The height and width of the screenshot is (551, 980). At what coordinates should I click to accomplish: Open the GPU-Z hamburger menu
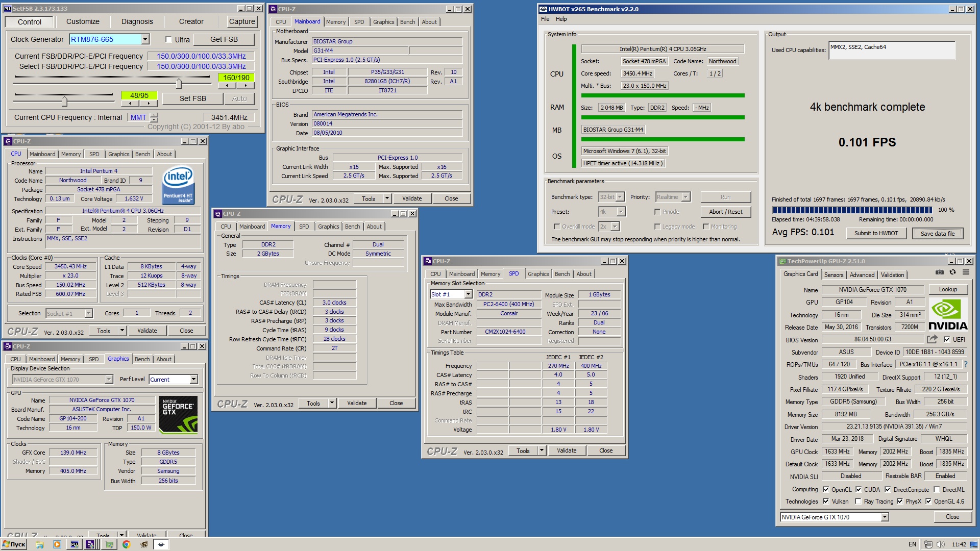[x=966, y=272]
